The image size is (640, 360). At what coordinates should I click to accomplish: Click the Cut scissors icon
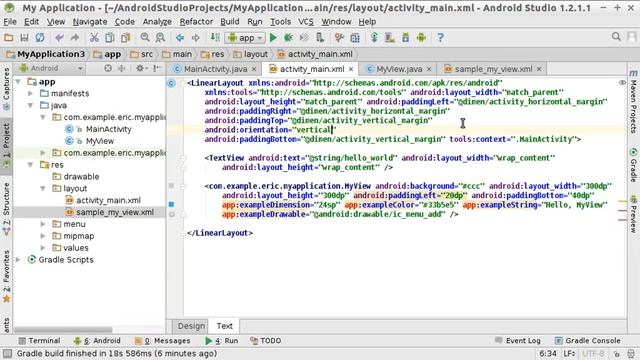94,38
